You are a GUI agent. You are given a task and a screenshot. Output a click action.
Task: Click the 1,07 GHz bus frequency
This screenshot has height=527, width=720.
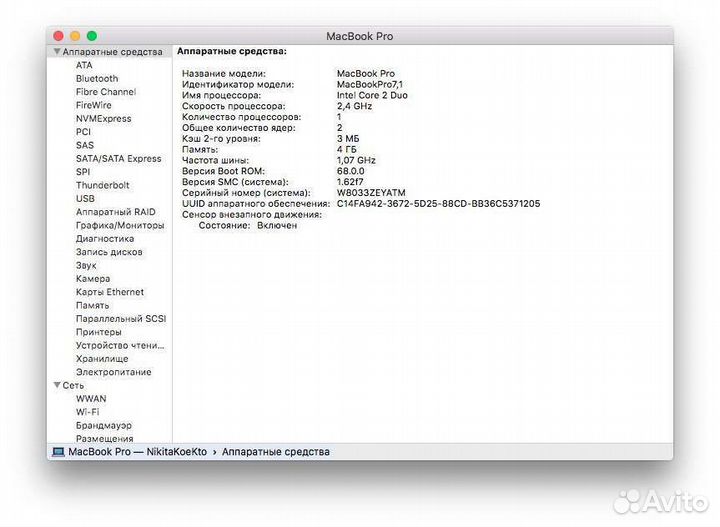(x=356, y=160)
